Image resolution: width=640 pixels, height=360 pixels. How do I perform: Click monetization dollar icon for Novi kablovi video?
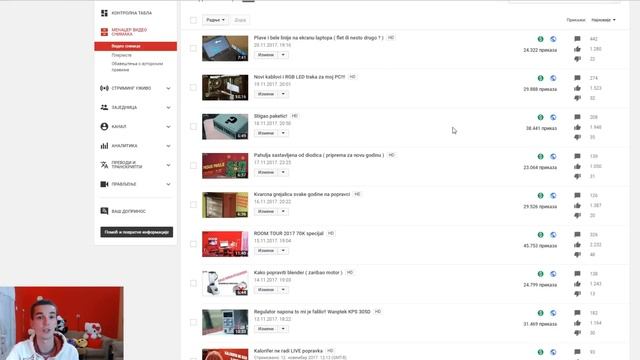click(540, 78)
